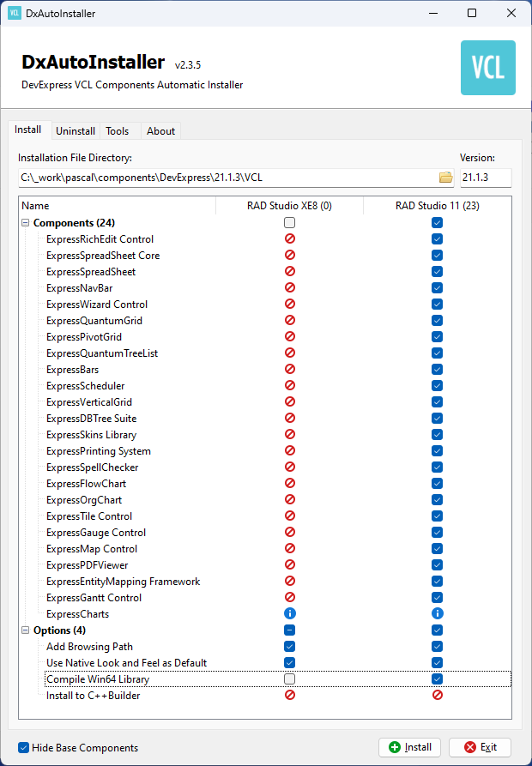The image size is (532, 766).
Task: Click the XE8 prohibited icon for ExpressBars
Action: pyautogui.click(x=290, y=370)
